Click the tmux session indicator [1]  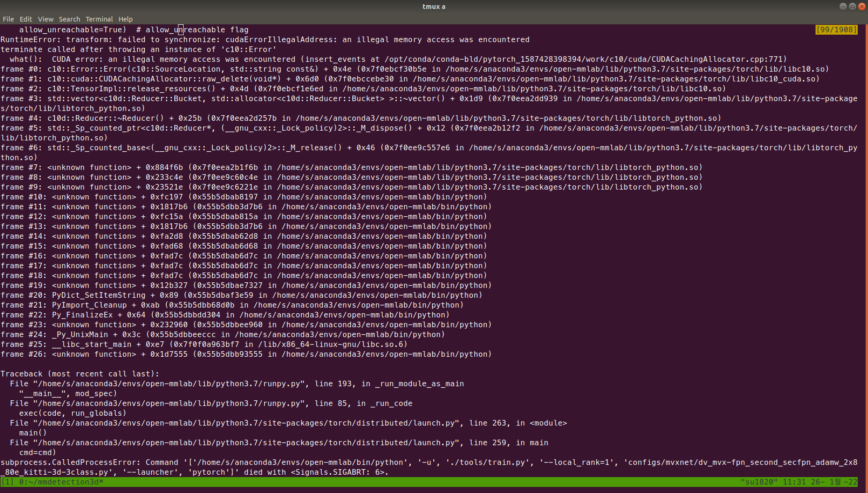click(x=7, y=482)
